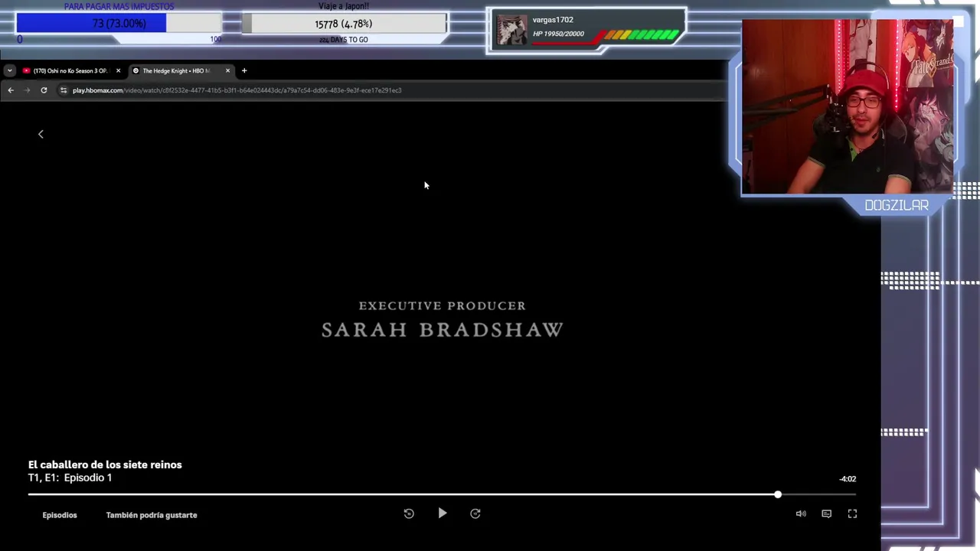Click the webcam feed overlay

coord(848,107)
